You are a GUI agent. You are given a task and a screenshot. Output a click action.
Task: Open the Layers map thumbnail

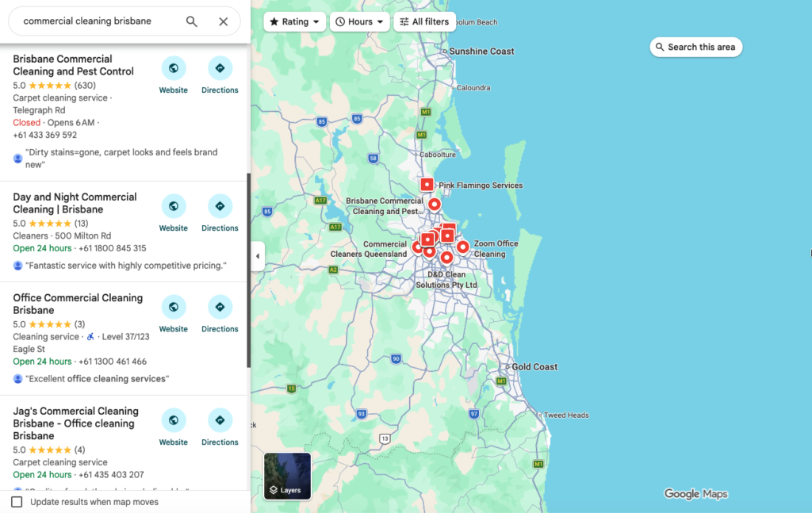click(x=287, y=477)
